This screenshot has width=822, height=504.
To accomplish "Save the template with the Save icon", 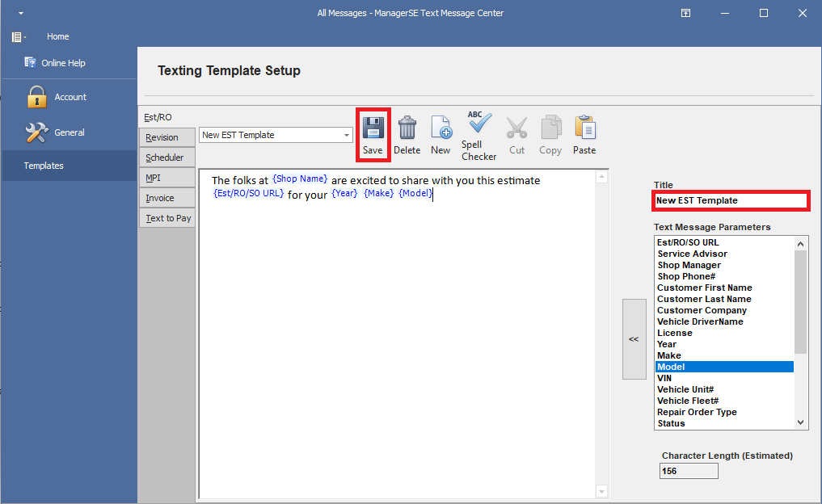I will (373, 135).
